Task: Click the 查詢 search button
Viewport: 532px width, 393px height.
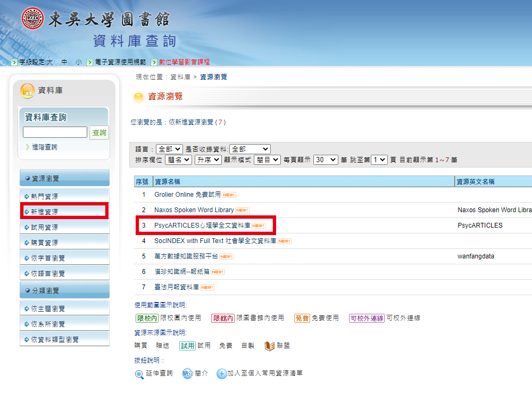Action: (x=99, y=132)
